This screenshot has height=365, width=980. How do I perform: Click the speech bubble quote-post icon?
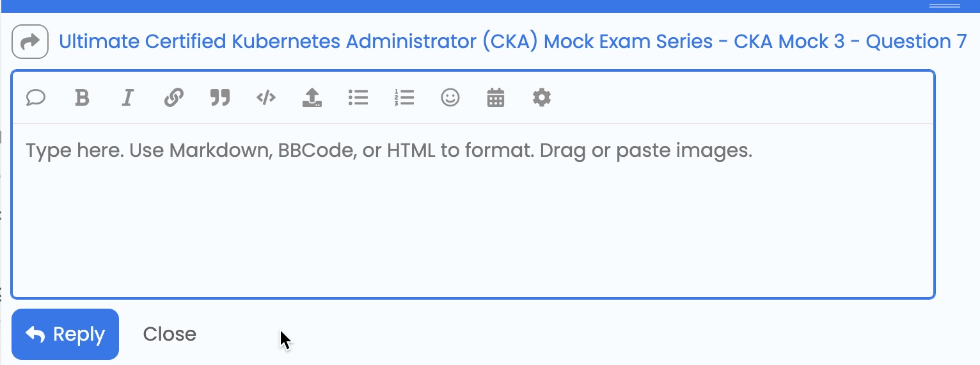[36, 98]
